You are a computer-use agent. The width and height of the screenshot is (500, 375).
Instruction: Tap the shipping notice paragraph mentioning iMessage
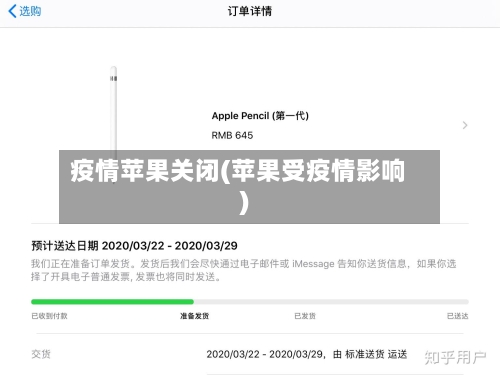click(243, 270)
